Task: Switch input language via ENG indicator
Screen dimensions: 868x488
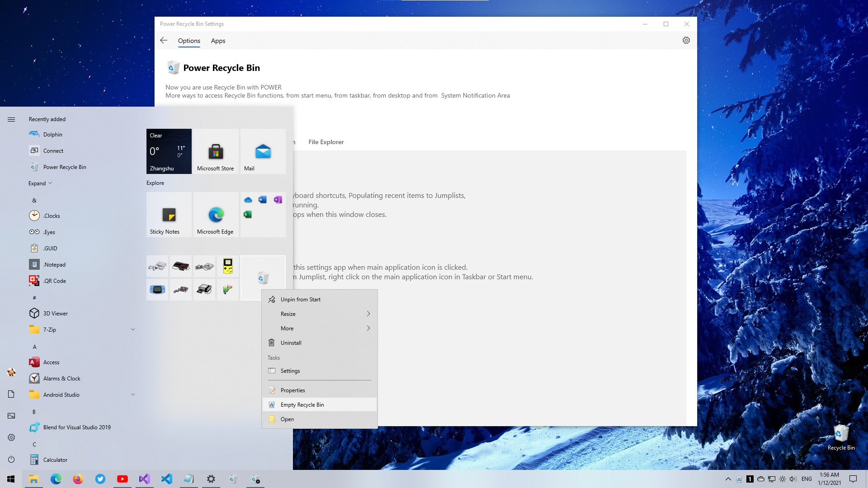Action: coord(807,479)
